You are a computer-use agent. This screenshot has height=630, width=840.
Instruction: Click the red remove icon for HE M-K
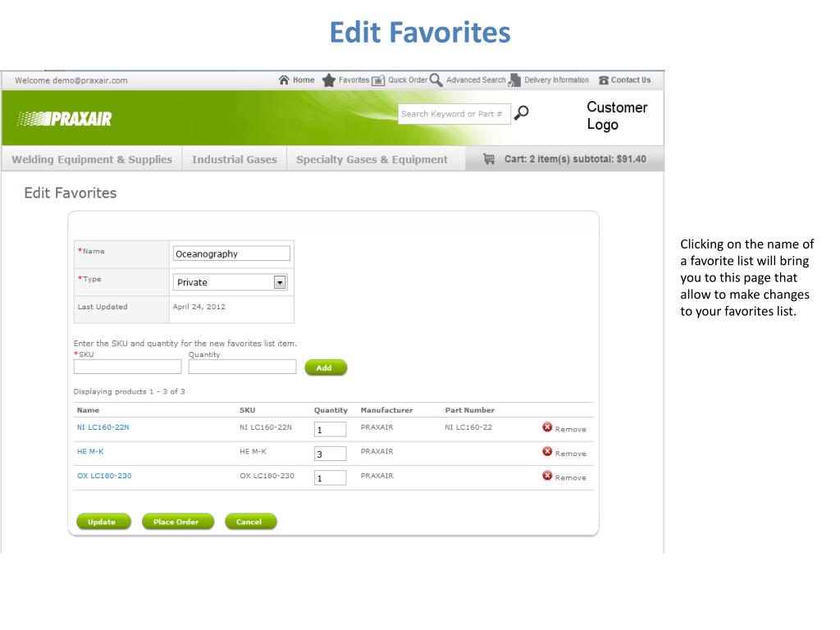coord(547,451)
